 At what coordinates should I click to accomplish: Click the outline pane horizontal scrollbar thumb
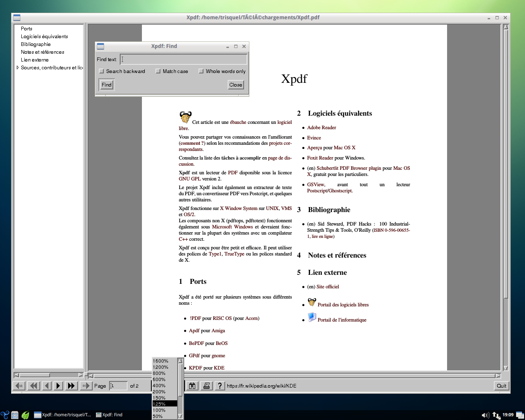(x=35, y=375)
